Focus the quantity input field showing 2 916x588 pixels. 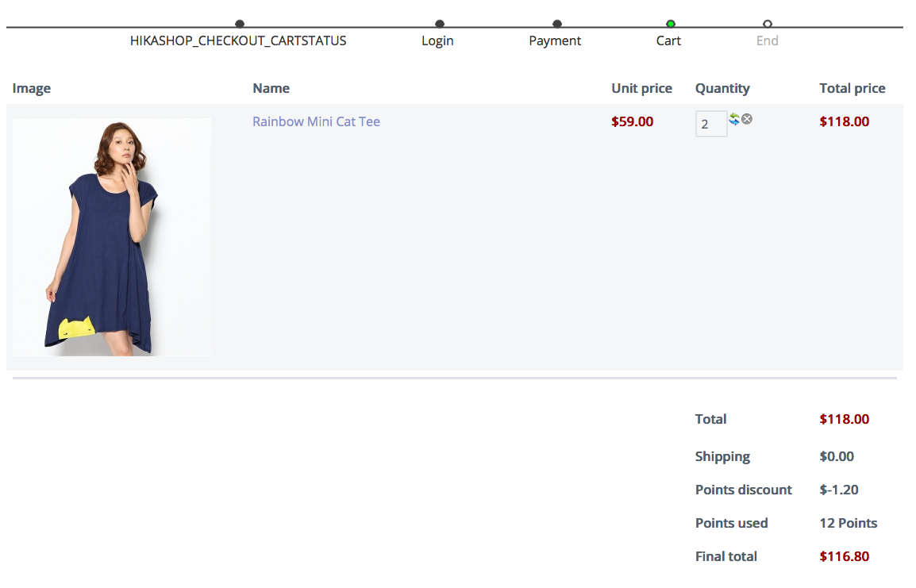coord(710,124)
